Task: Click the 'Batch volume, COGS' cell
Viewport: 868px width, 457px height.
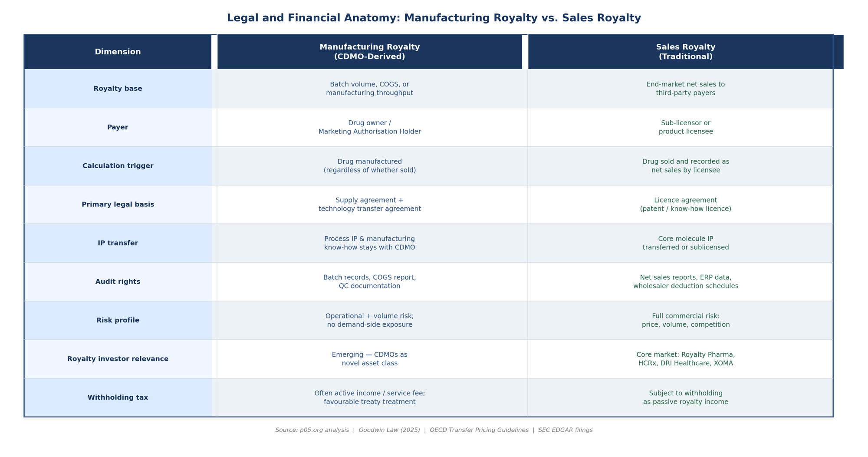Action: pos(369,89)
